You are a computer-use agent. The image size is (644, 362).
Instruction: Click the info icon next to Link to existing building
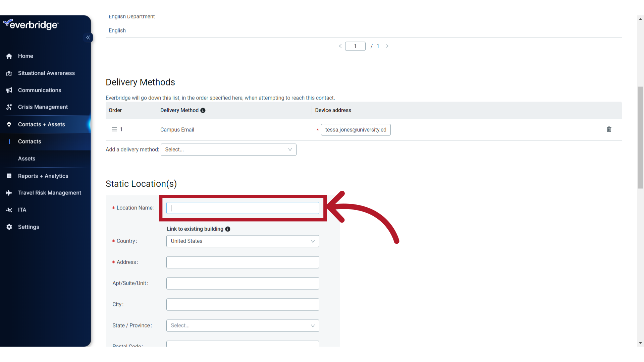coord(228,229)
